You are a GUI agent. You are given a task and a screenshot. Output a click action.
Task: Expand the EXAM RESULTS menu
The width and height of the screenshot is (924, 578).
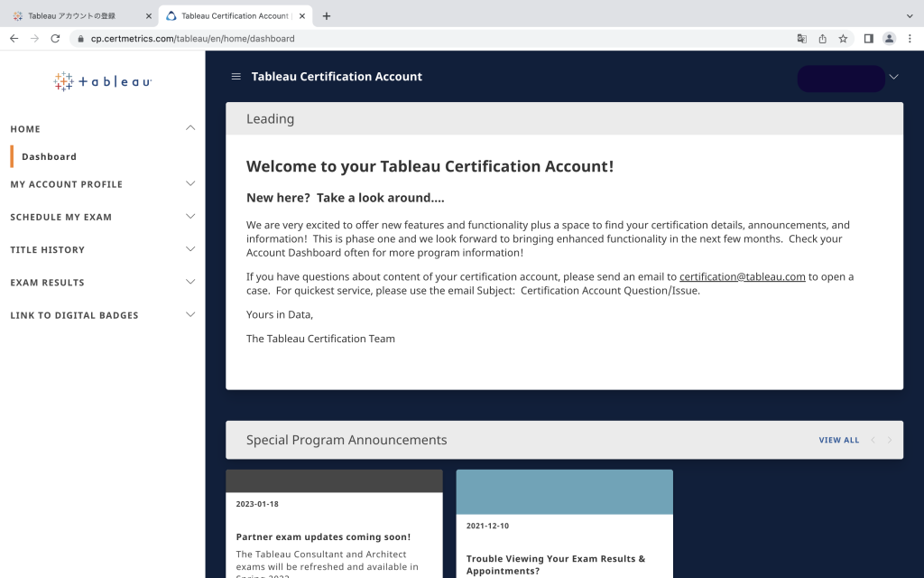tap(190, 282)
